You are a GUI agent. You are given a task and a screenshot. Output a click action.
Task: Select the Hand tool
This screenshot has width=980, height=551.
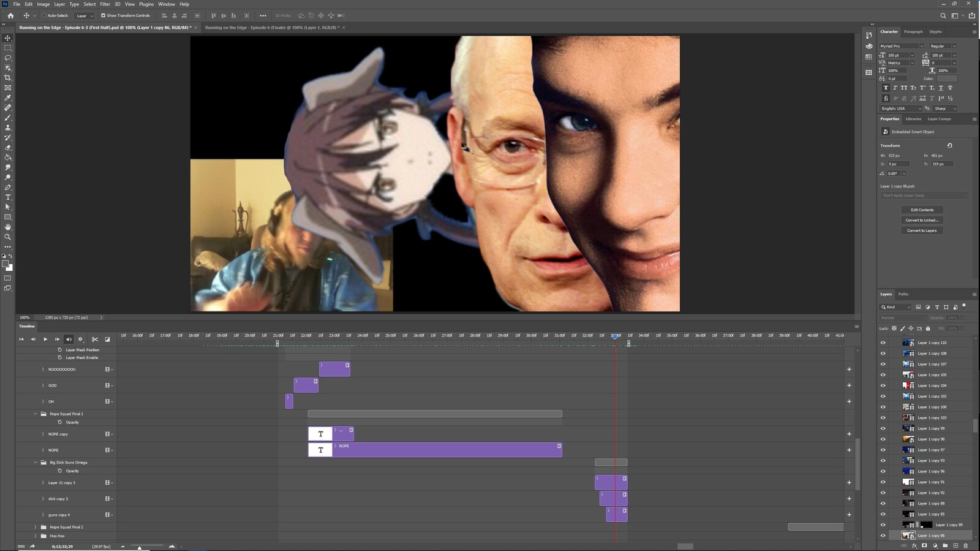pyautogui.click(x=8, y=227)
